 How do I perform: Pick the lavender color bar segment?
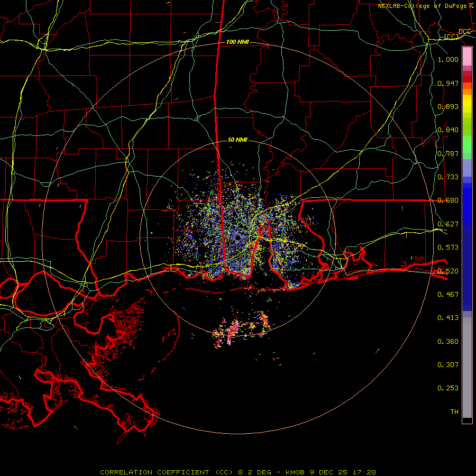[x=467, y=168]
